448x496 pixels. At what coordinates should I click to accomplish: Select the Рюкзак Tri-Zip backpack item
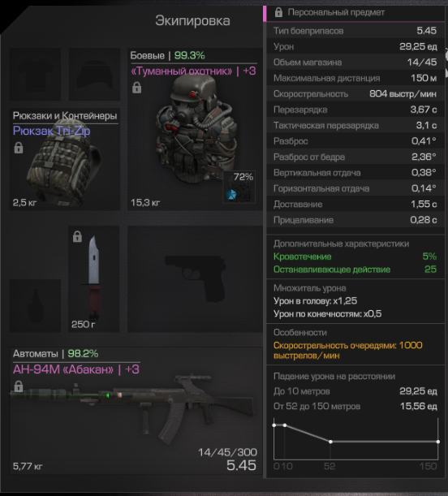click(64, 159)
